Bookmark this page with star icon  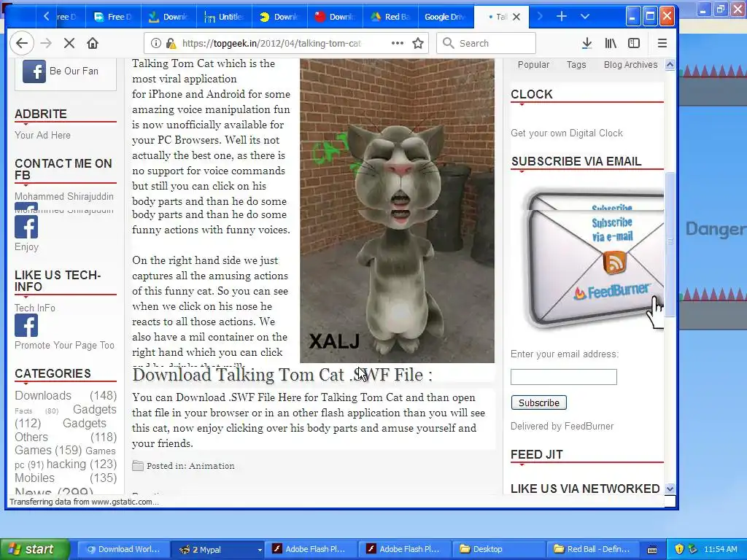[x=418, y=43]
